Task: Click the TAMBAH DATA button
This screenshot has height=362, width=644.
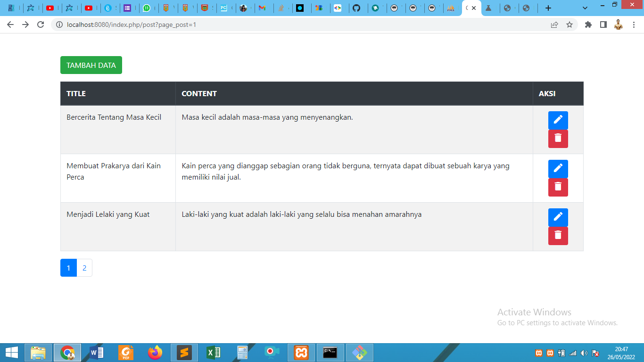Action: click(x=91, y=65)
